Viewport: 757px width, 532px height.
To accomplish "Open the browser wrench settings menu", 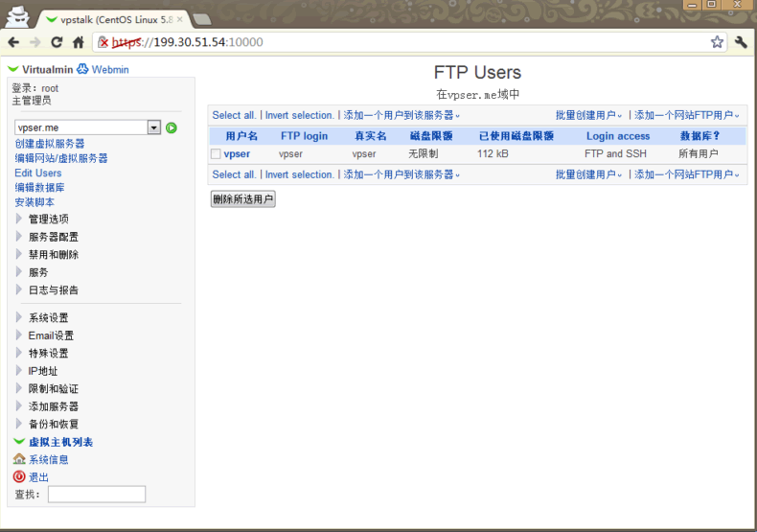I will [x=741, y=42].
